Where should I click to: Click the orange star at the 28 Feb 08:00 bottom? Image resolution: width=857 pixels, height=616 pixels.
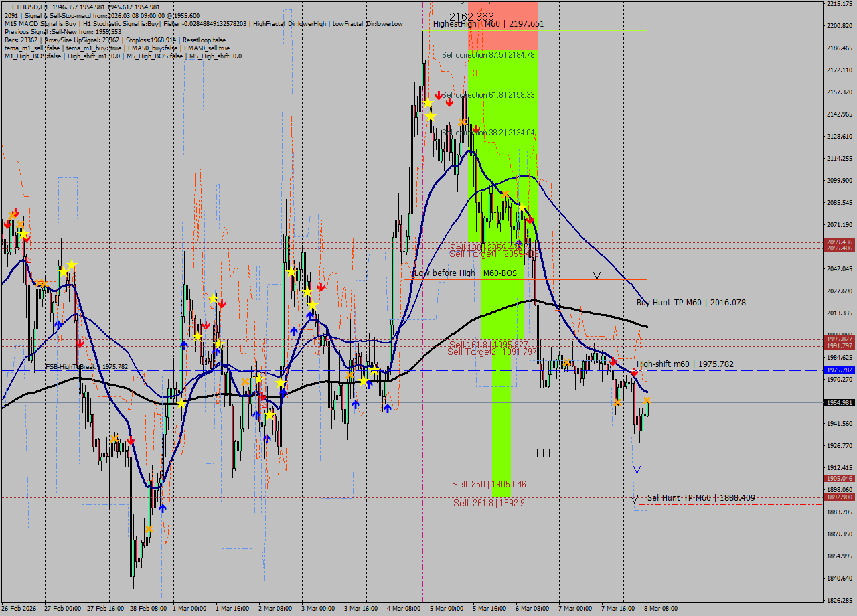point(149,528)
